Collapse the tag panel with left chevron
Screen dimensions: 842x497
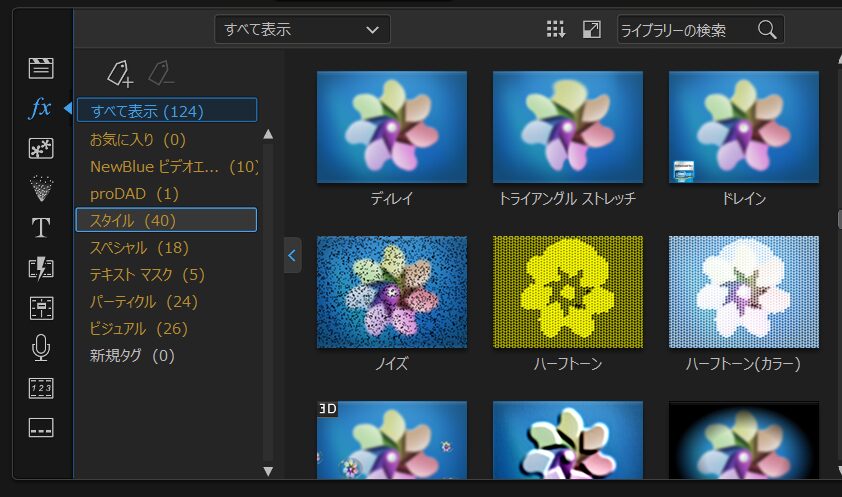(x=292, y=255)
